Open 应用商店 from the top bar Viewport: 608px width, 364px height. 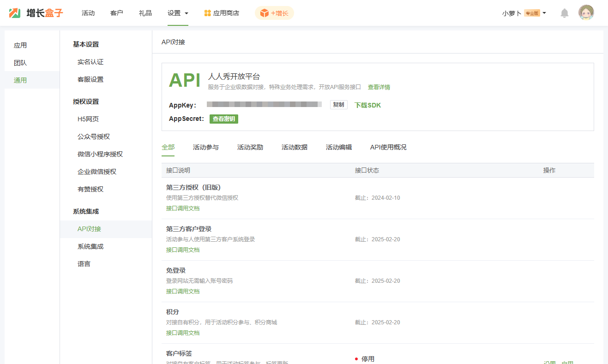coord(222,13)
